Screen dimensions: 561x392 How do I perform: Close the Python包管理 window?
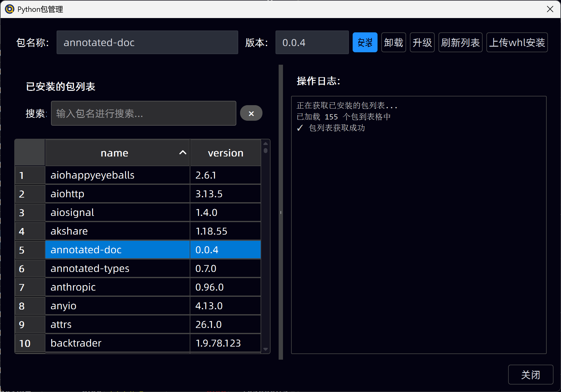(x=550, y=9)
